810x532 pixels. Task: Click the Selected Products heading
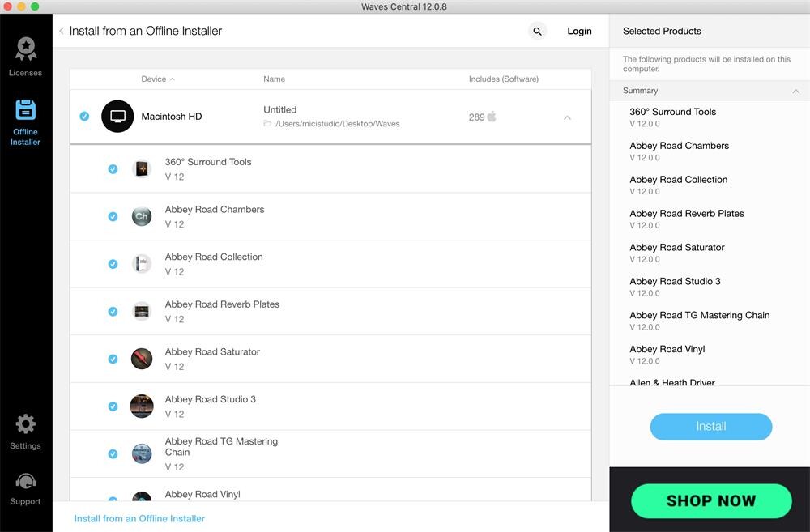662,31
